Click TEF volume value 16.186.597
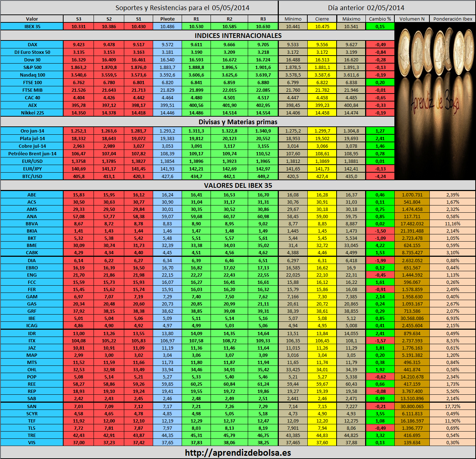The height and width of the screenshot is (459, 476). tap(412, 421)
